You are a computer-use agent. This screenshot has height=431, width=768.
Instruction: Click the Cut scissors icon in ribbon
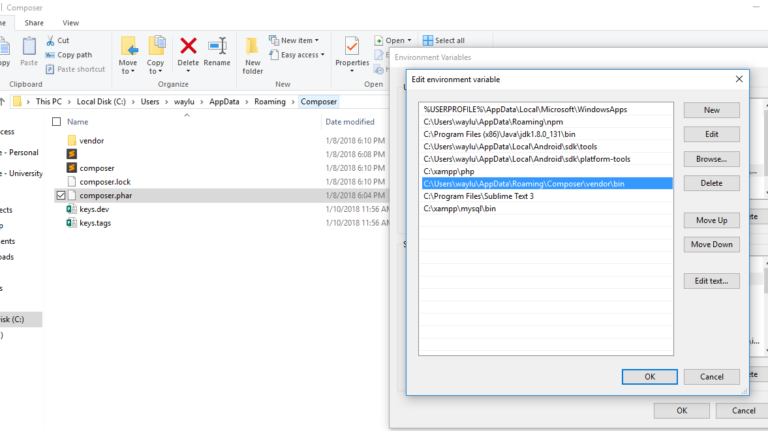click(x=49, y=41)
